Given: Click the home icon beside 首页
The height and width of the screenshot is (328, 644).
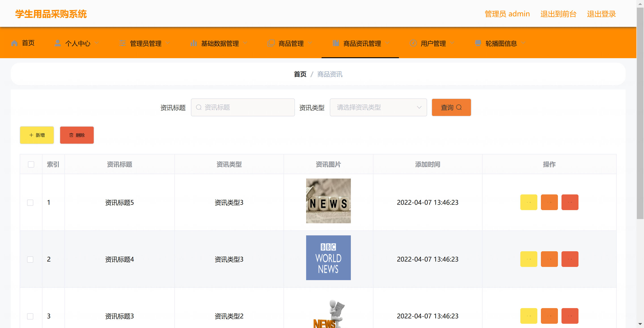Looking at the screenshot, I should pos(15,43).
